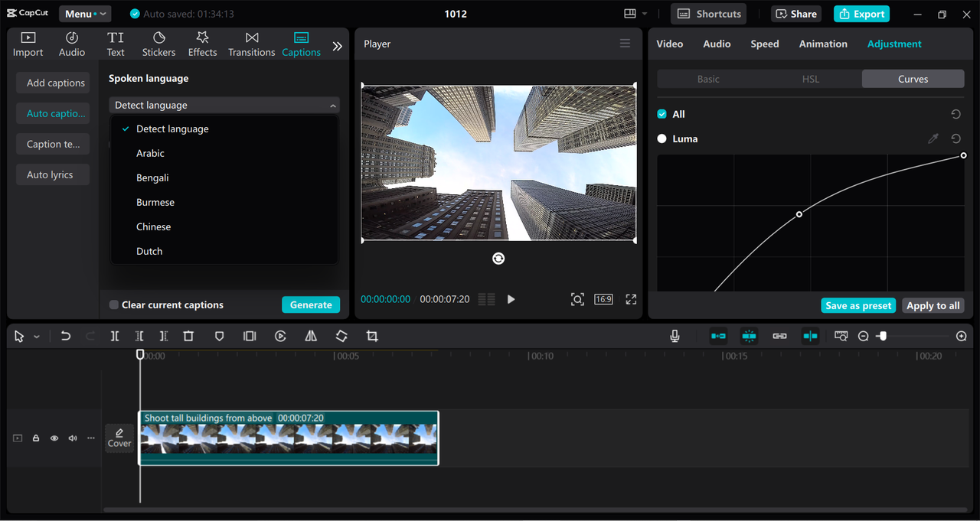Select the Split tool in the toolbar
The height and width of the screenshot is (521, 980).
(x=115, y=336)
